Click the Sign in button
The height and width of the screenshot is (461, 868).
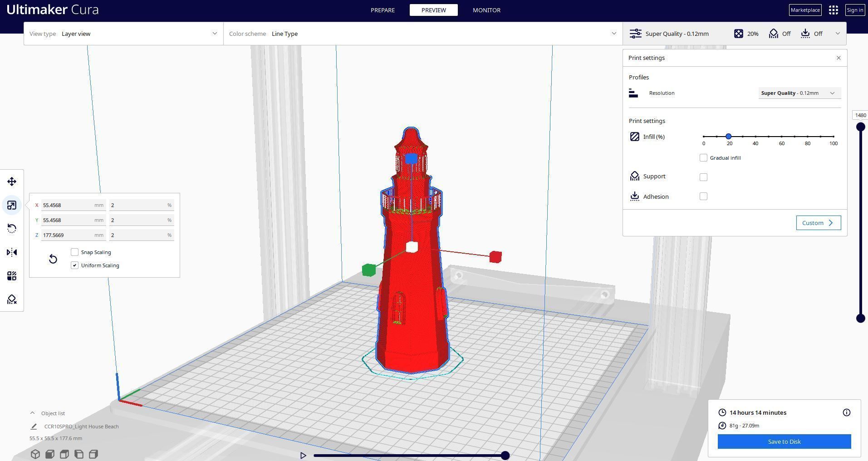855,10
